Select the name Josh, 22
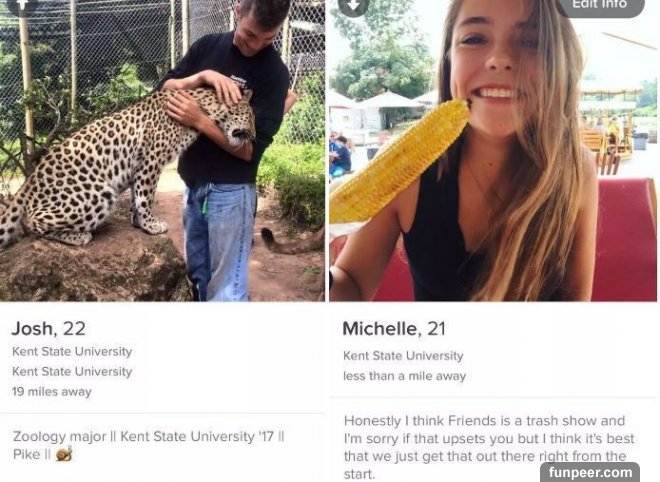Viewport: 660px width, 482px height. [x=48, y=329]
